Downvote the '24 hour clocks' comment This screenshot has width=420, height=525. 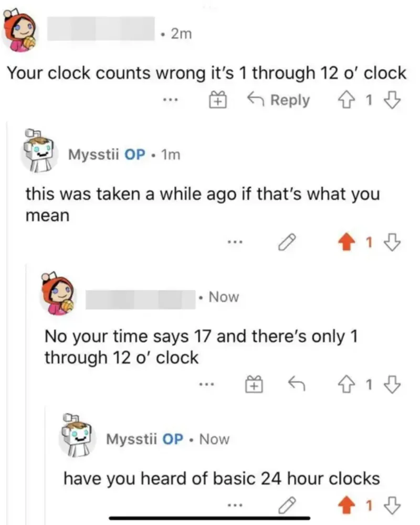[x=393, y=506]
